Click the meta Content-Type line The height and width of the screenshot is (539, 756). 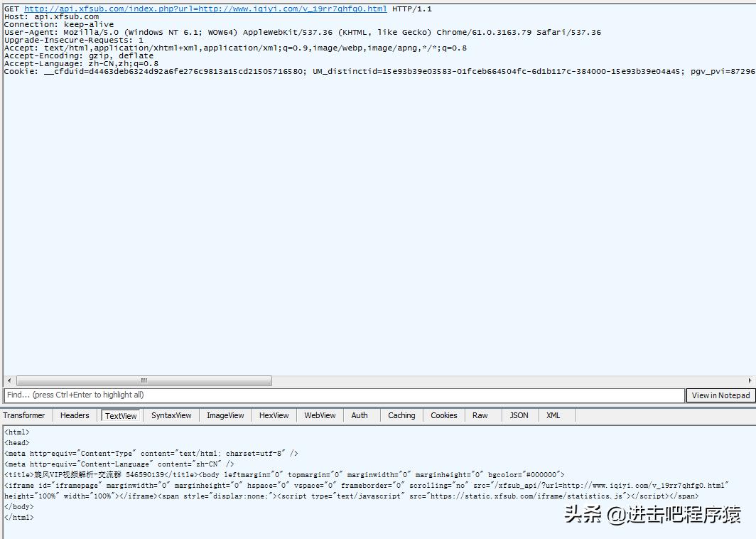click(x=151, y=453)
